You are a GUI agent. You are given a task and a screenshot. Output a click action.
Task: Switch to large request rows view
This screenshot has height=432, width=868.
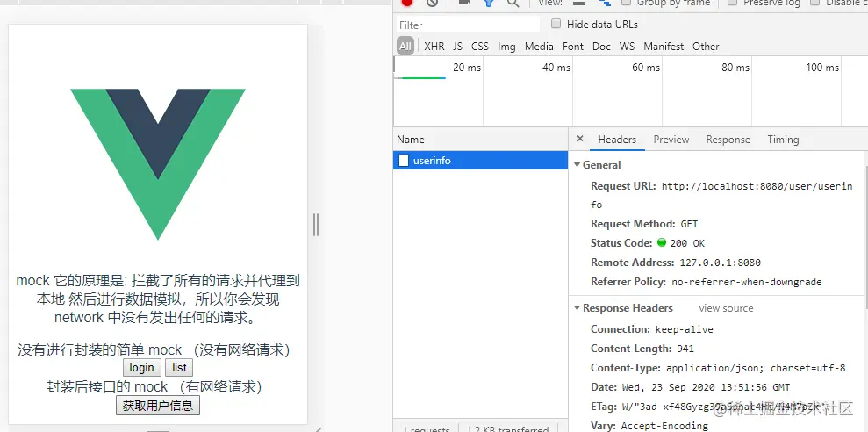(x=579, y=3)
